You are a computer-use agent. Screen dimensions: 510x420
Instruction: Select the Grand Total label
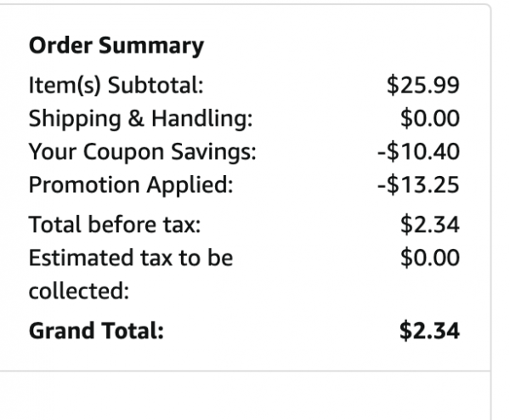point(96,331)
